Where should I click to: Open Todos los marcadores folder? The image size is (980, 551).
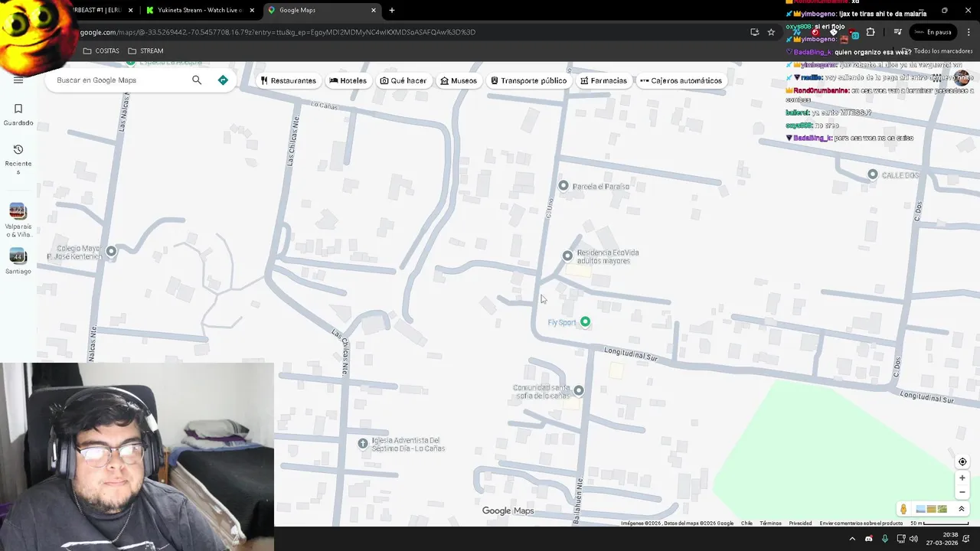[937, 51]
